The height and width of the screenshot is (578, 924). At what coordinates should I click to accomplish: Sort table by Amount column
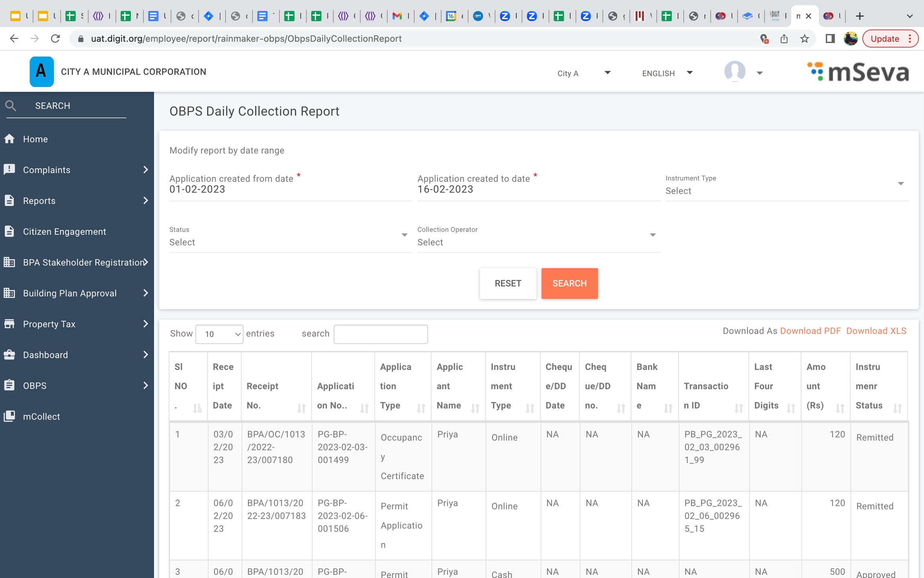(x=840, y=408)
